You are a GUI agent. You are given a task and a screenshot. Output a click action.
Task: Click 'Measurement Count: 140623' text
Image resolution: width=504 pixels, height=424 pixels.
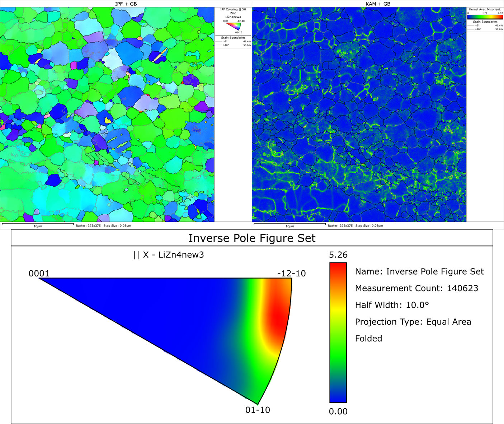[x=416, y=288]
